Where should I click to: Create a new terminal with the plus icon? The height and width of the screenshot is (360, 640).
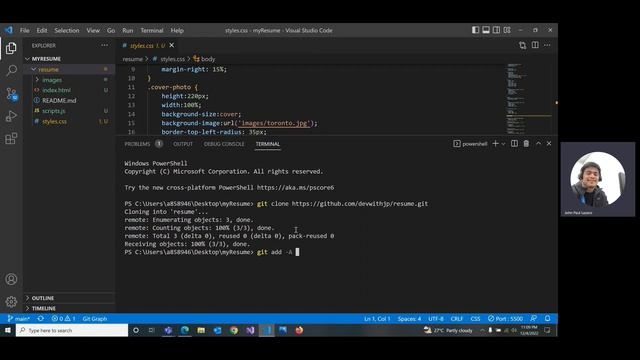point(496,144)
